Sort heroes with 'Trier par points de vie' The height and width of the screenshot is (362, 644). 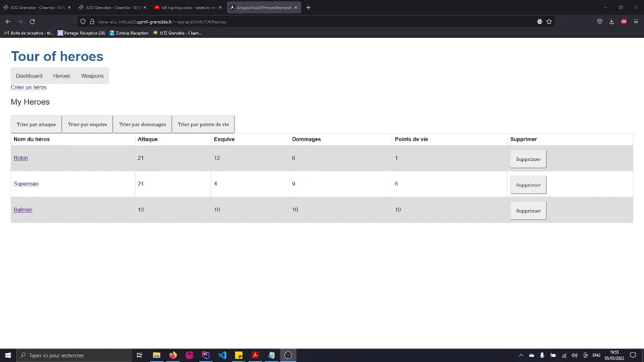(203, 124)
